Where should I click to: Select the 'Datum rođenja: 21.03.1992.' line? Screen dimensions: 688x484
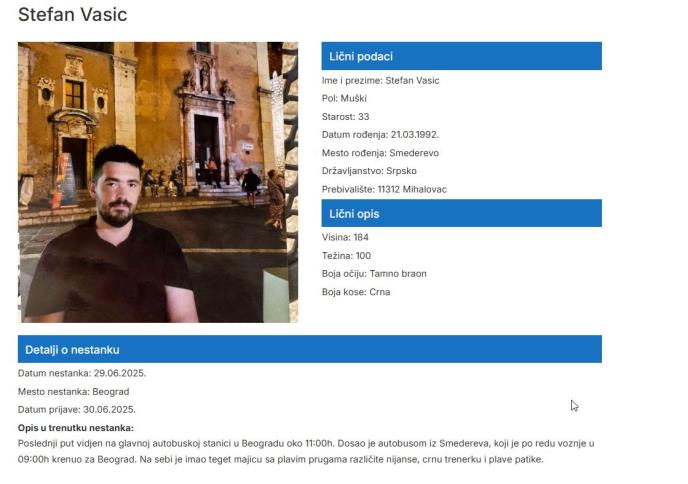point(380,135)
